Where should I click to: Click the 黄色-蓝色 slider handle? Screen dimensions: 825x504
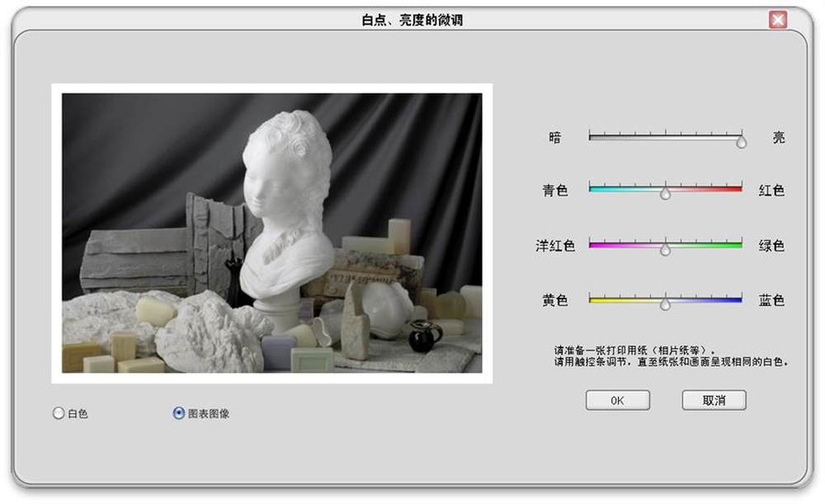click(x=666, y=304)
